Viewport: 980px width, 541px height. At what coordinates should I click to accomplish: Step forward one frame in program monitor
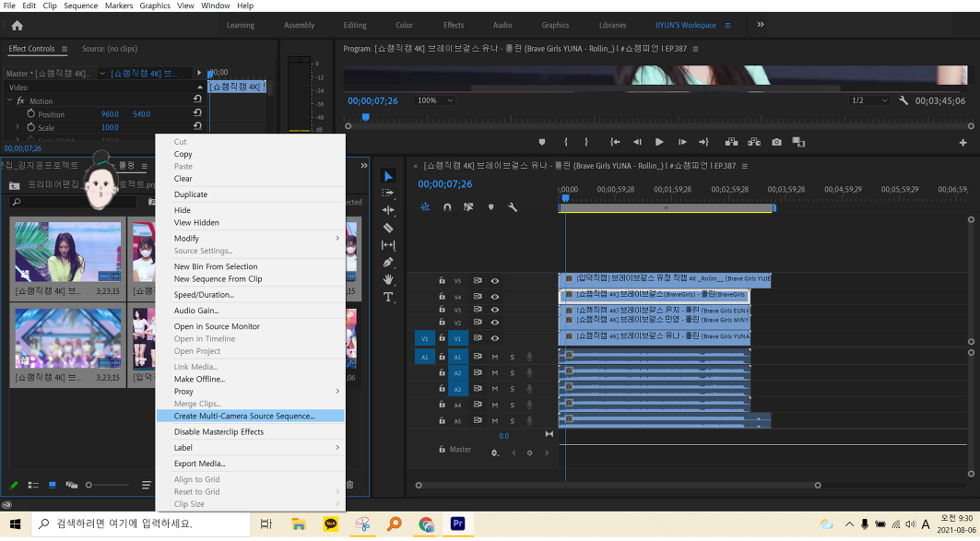(682, 142)
